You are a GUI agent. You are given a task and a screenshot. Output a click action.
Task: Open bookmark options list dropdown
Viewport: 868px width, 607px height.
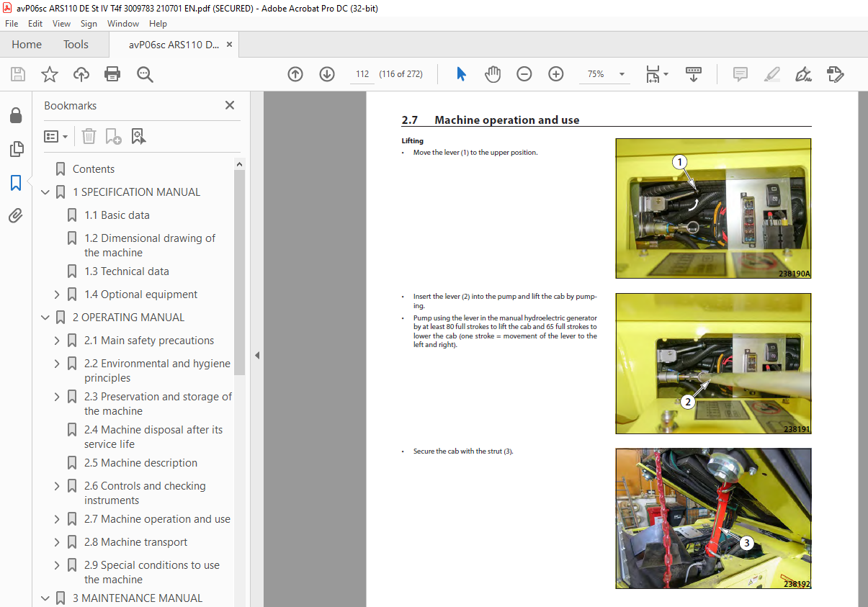point(56,136)
